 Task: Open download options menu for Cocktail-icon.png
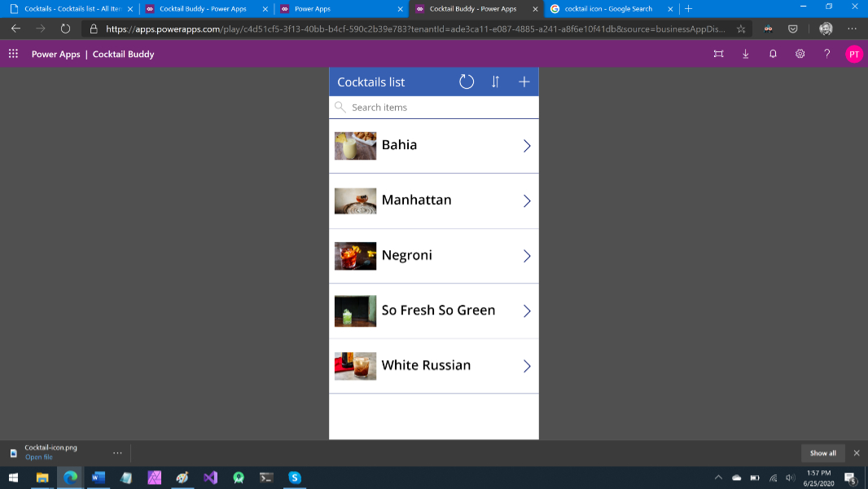tap(117, 452)
